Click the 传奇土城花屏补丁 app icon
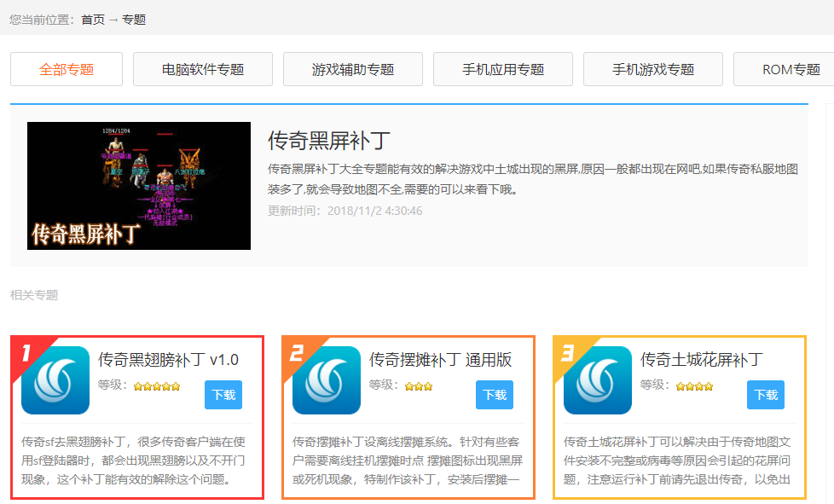Viewport: 834px width, 504px height. [x=598, y=380]
